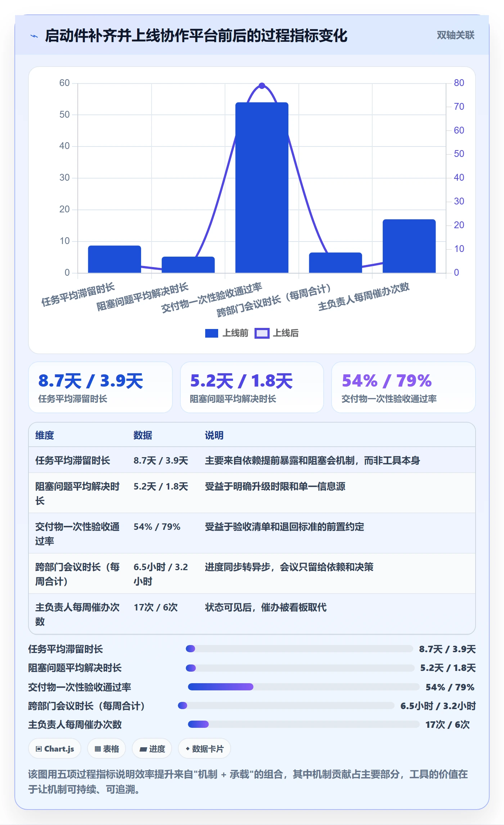Select the 8.7天 / 3.9天 data card
The height and width of the screenshot is (825, 504).
100,387
